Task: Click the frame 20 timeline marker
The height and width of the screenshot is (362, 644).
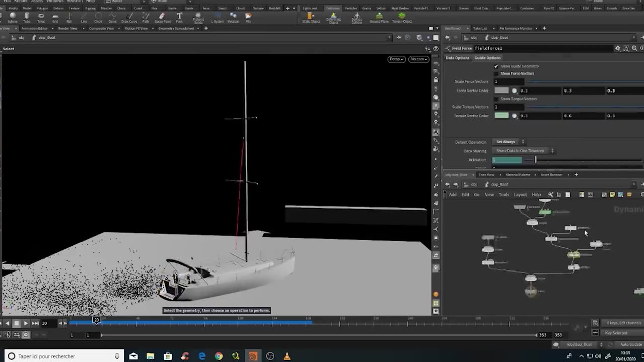Action: (x=96, y=320)
